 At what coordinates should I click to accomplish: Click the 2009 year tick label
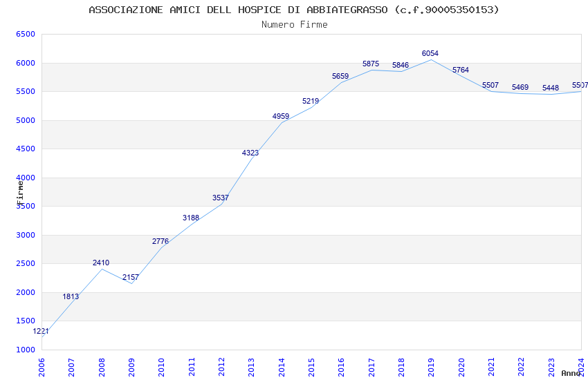131,368
